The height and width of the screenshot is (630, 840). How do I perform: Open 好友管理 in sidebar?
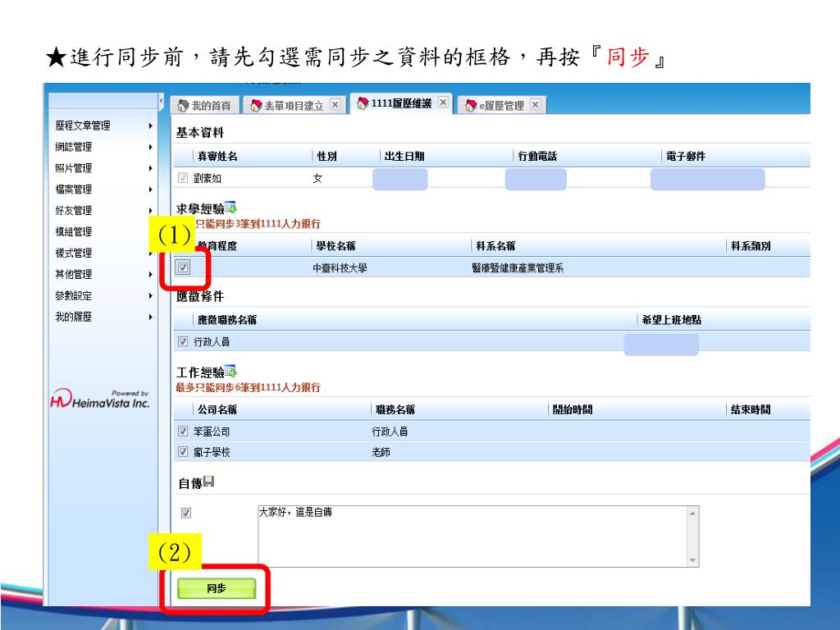pos(73,211)
